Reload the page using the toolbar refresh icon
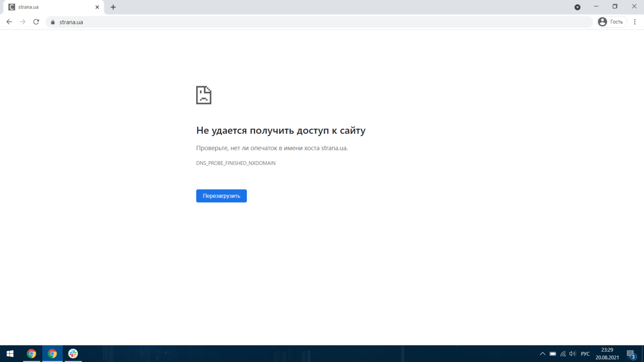Viewport: 644px width, 362px height. [36, 22]
